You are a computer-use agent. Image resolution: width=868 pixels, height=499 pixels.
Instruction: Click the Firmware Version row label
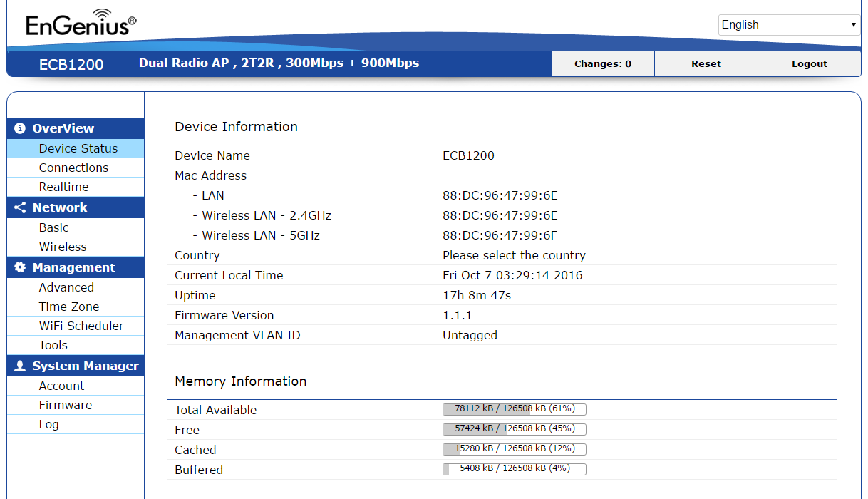(x=224, y=315)
